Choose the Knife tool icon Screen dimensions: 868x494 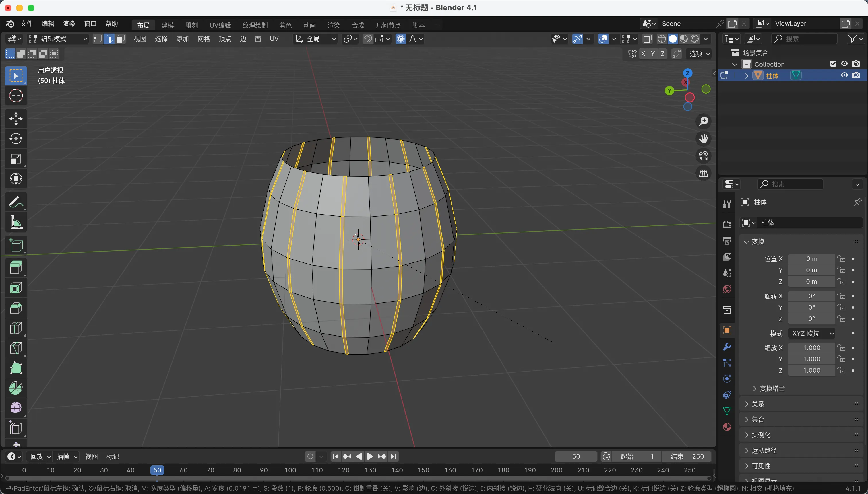coord(16,348)
